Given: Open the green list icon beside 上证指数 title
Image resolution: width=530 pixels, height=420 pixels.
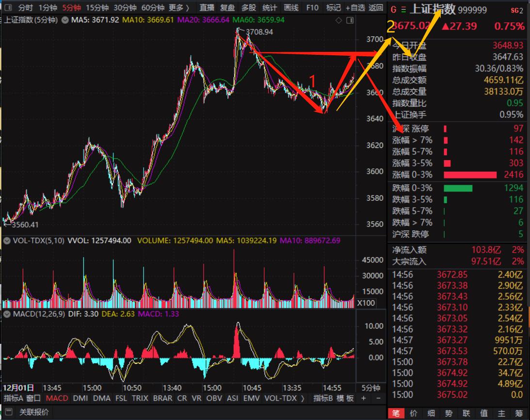Looking at the screenshot, I should [403, 10].
